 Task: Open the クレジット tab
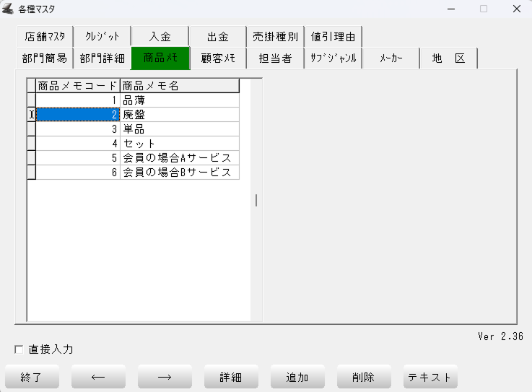pos(102,36)
